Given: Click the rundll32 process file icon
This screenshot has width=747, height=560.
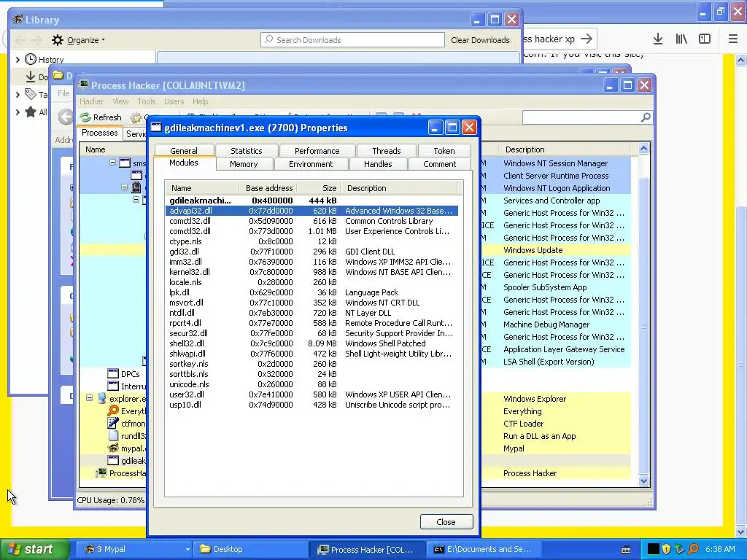Looking at the screenshot, I should pyautogui.click(x=113, y=436).
